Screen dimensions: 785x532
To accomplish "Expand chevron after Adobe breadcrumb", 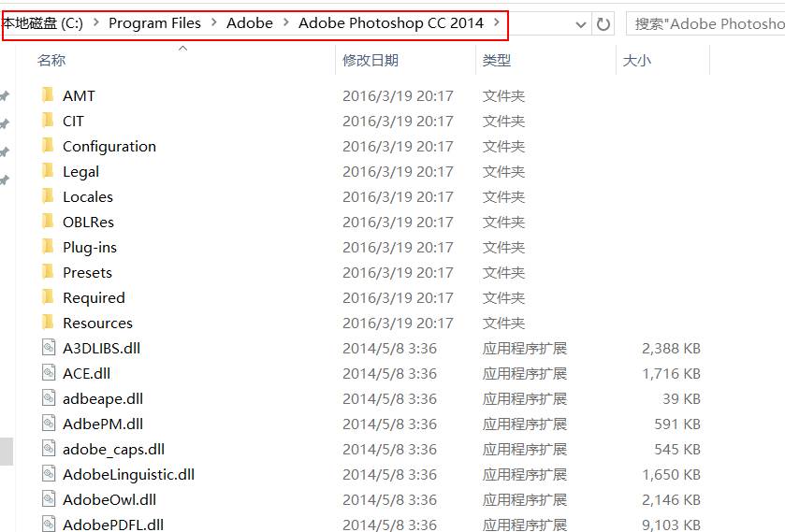I will click(286, 22).
